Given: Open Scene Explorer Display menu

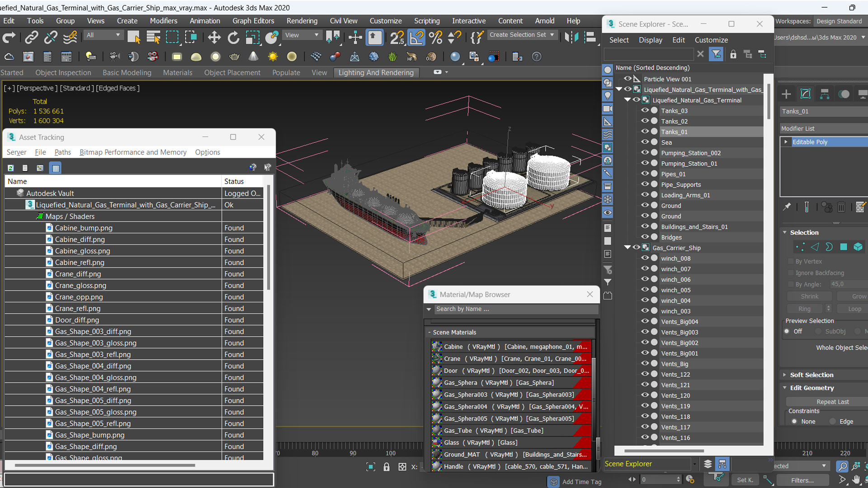Looking at the screenshot, I should tap(650, 40).
